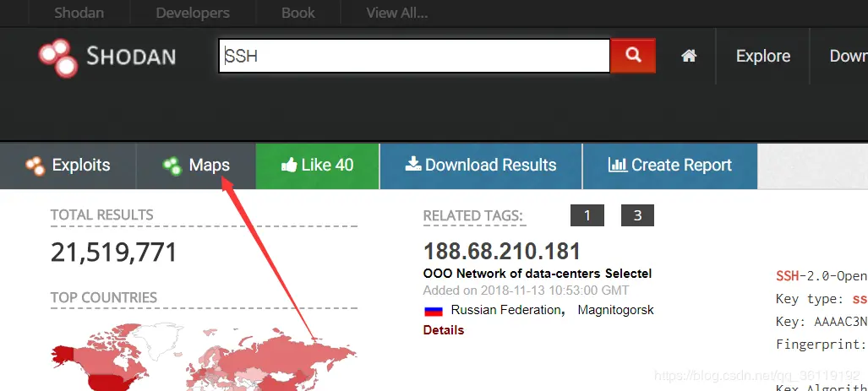Click the Fingerprint line in banner
The height and width of the screenshot is (391, 868).
point(822,345)
